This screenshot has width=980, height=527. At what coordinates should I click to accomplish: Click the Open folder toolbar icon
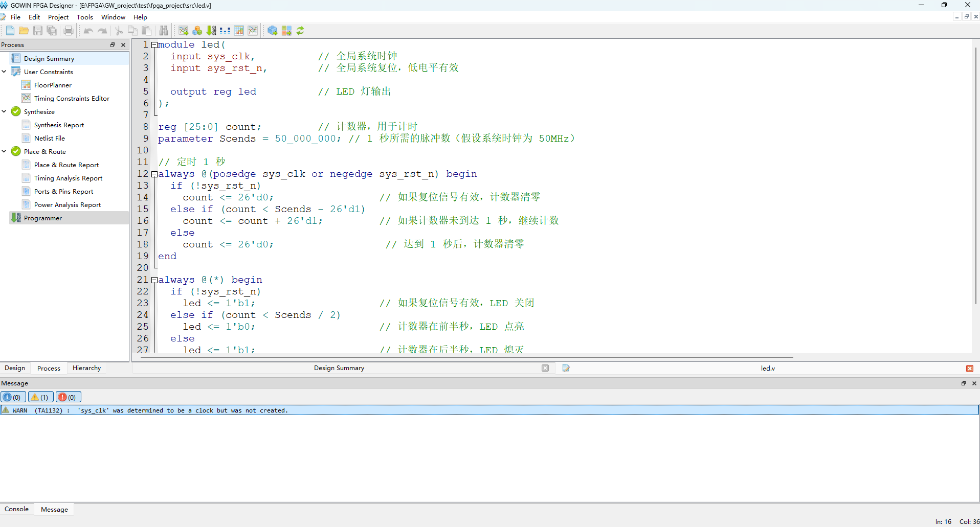pos(24,31)
